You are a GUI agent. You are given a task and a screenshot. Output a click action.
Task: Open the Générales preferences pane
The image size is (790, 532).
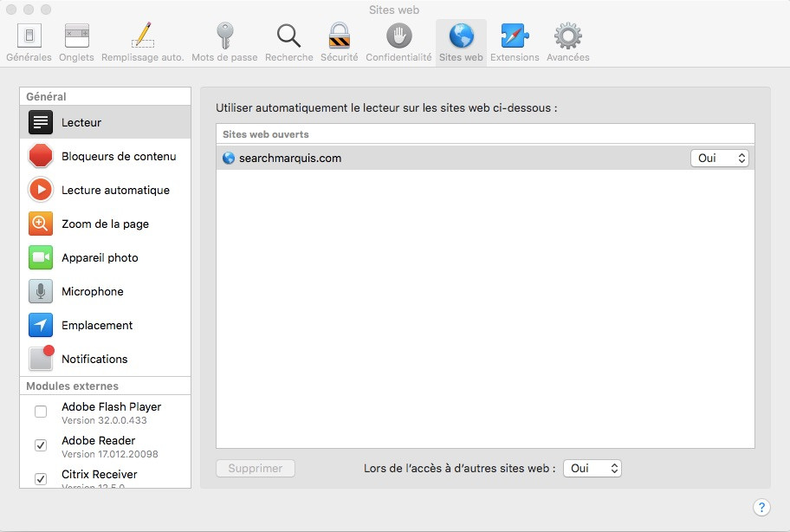click(29, 41)
